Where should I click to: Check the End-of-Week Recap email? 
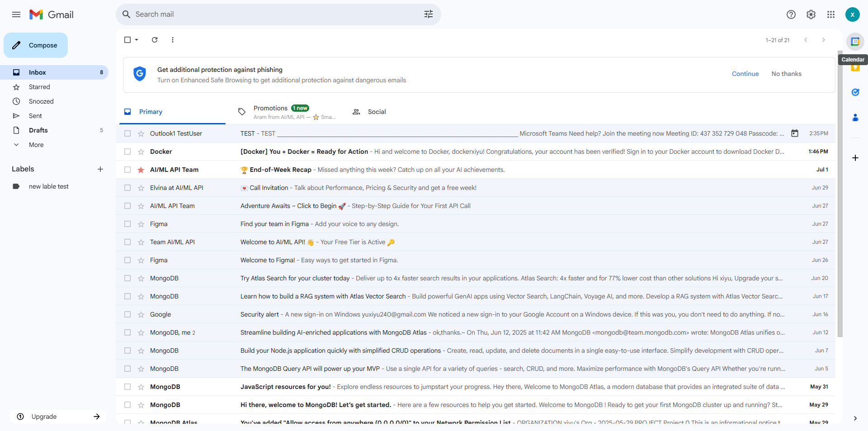click(x=127, y=170)
